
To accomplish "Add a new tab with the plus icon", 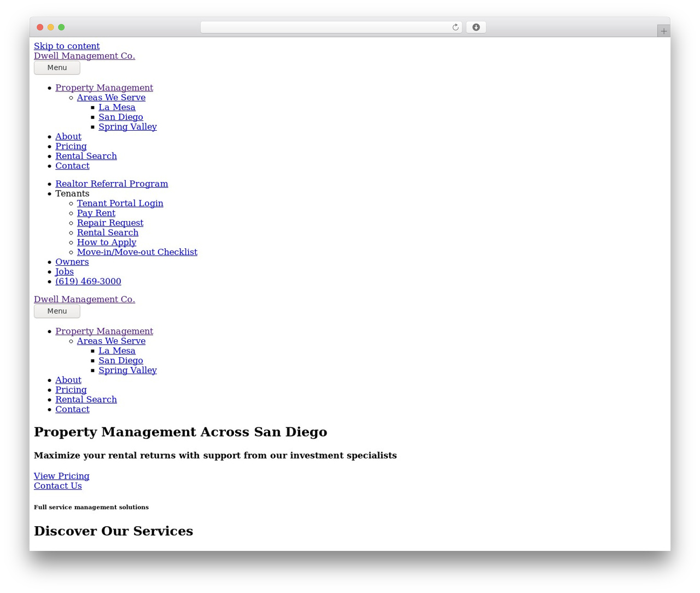I will point(663,31).
